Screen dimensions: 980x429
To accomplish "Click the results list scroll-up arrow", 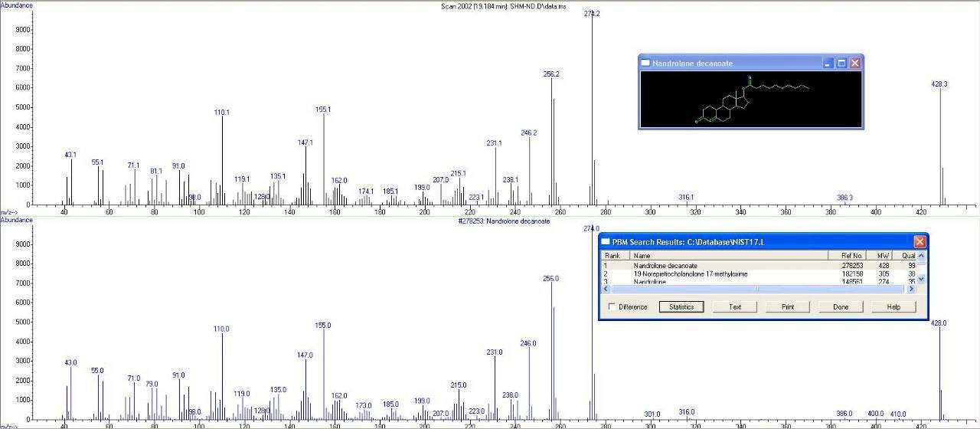I will (x=921, y=256).
